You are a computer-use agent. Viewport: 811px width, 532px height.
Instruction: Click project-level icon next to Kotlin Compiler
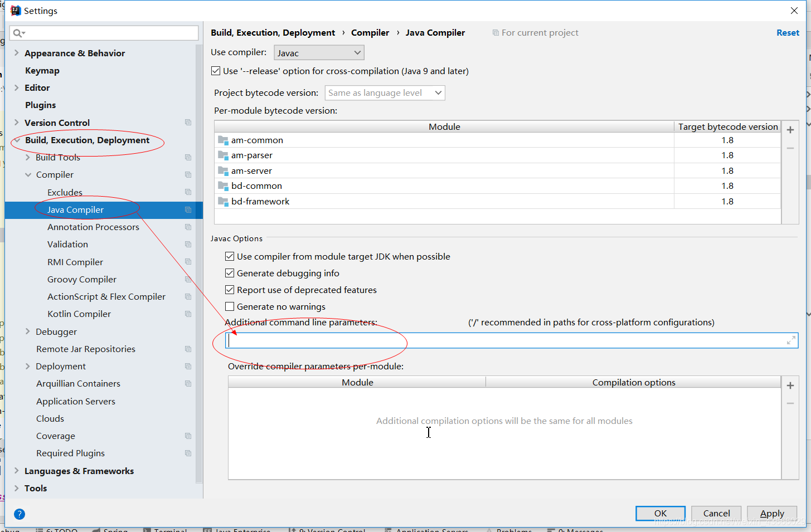coord(188,314)
